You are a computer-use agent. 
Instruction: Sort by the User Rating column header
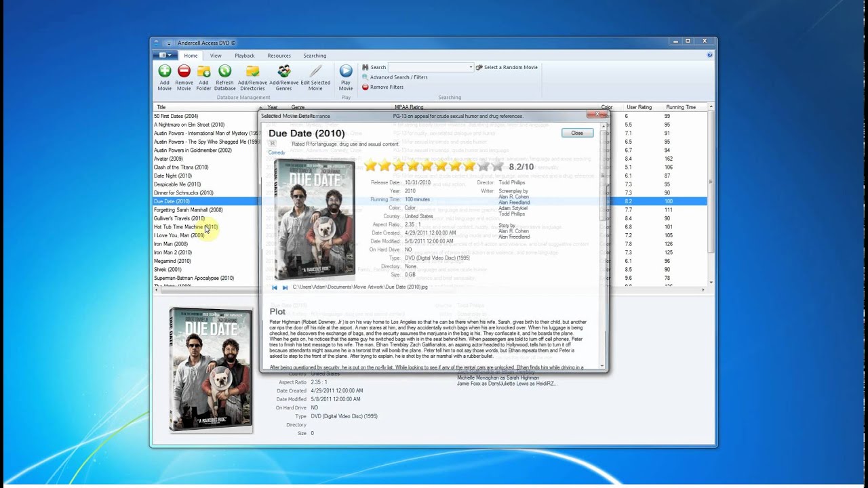tap(639, 107)
